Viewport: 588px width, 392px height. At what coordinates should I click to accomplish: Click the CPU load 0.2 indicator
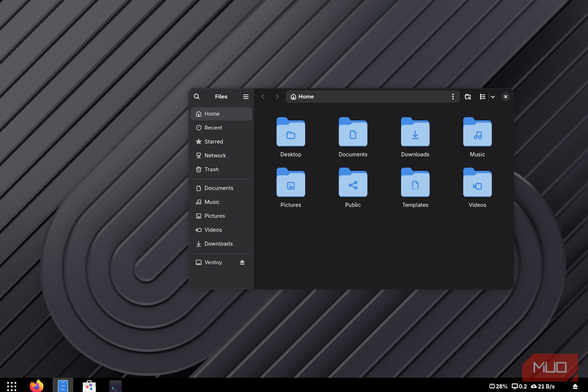(x=519, y=386)
